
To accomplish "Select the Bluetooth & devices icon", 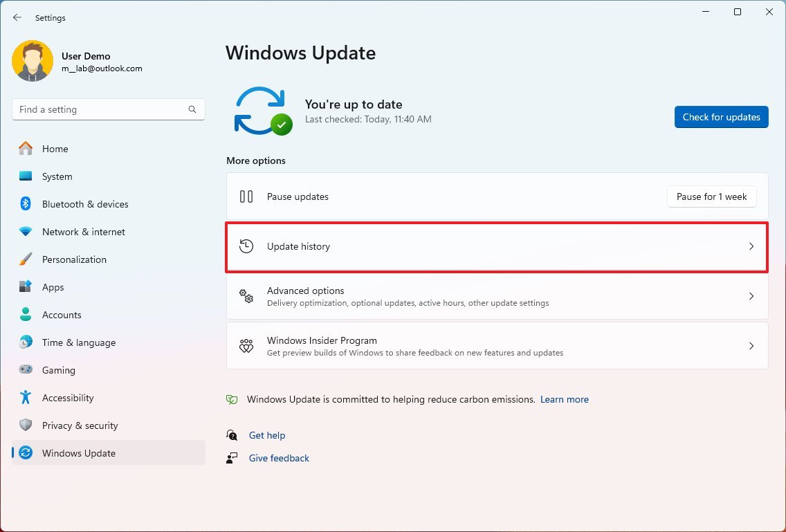I will coord(26,204).
